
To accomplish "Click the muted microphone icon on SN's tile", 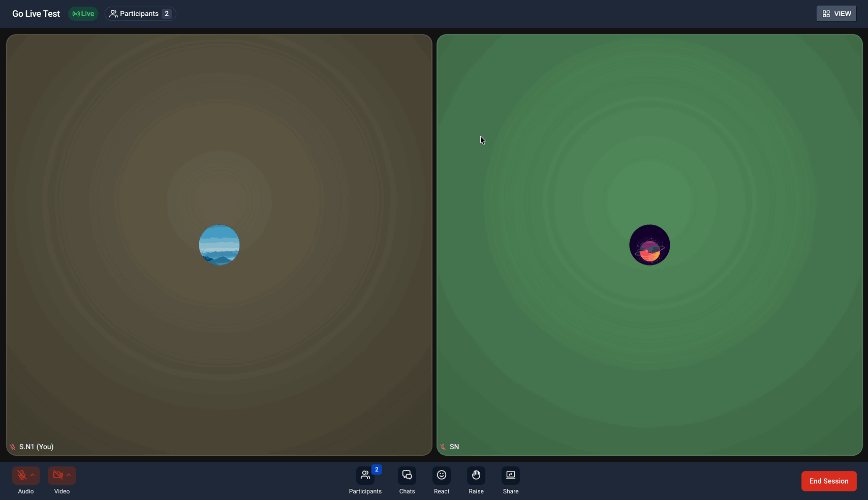I will [443, 447].
